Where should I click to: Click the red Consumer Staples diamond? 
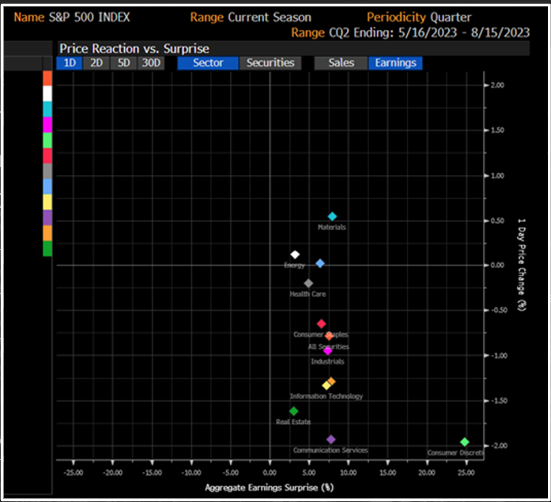[x=321, y=324]
